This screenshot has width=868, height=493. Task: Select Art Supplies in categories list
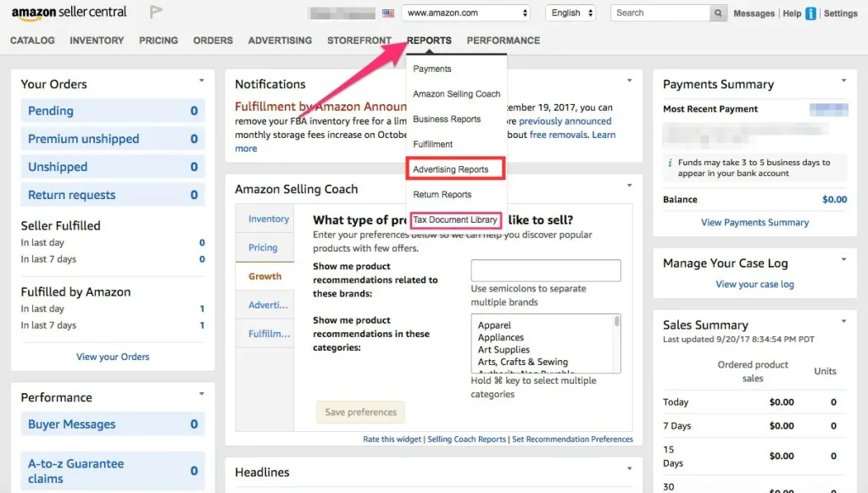tap(504, 350)
